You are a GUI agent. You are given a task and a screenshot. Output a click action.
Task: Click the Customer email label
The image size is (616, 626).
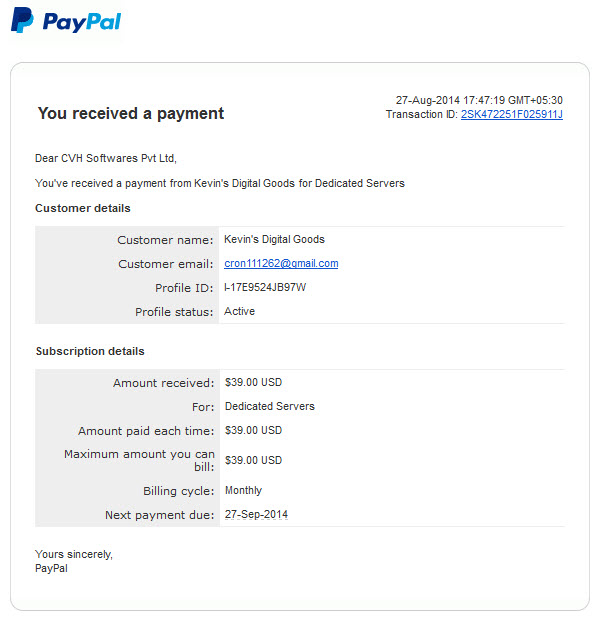[166, 264]
